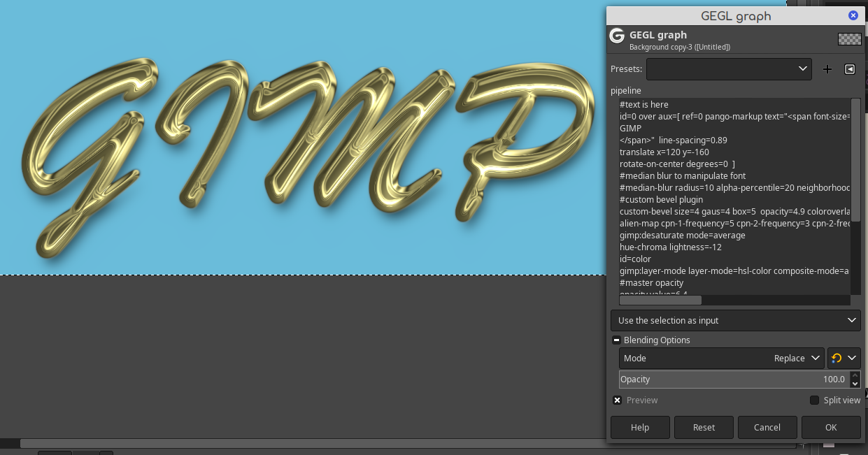The width and height of the screenshot is (868, 455).
Task: Click the canvas horizontal scrollbar at bottom
Action: coord(408,443)
